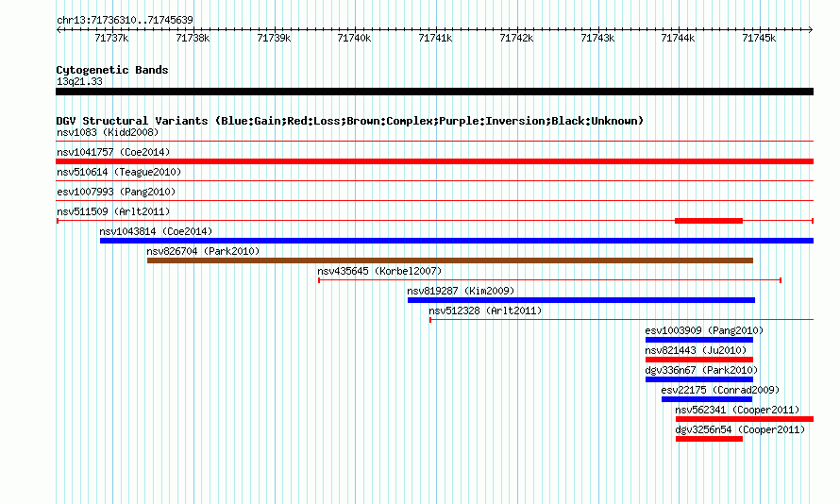The height and width of the screenshot is (504, 840).
Task: Click the red dgv3256n54 loss bar
Action: tap(710, 439)
